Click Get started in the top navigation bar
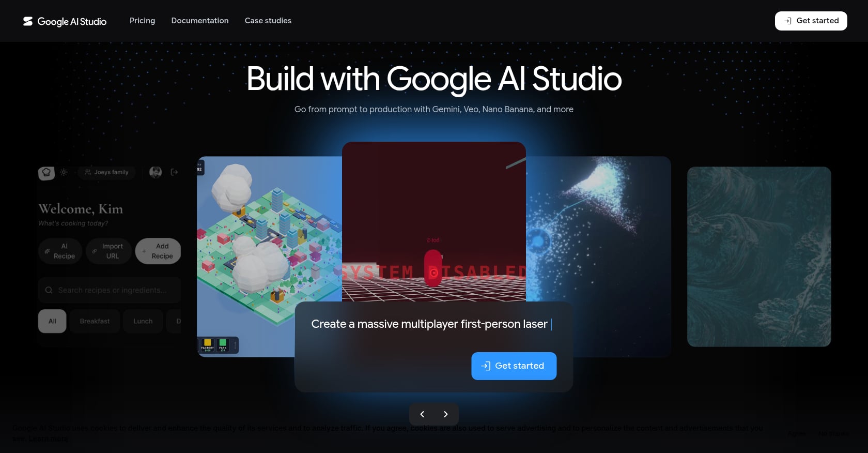The width and height of the screenshot is (868, 453). (x=811, y=21)
